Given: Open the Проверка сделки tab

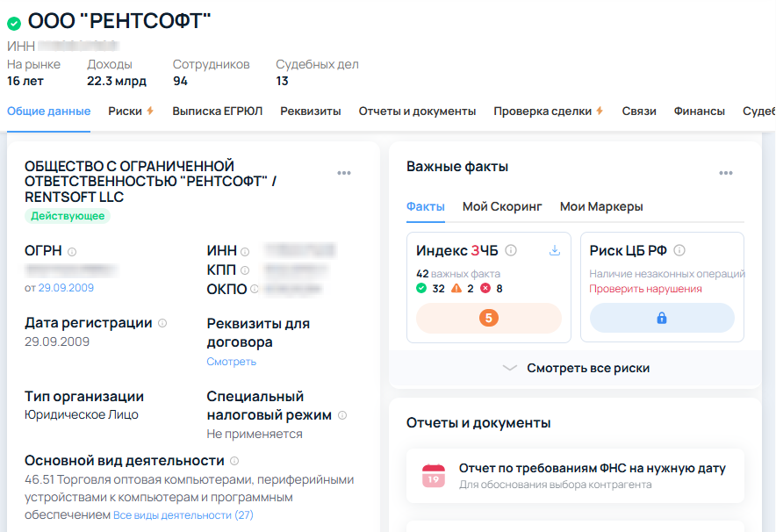Looking at the screenshot, I should tap(542, 111).
